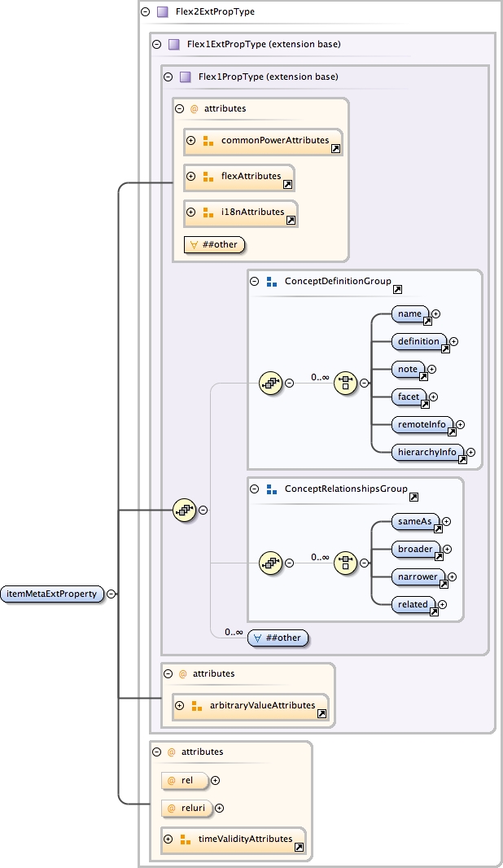Collapse the Flex2ExtPropType container
The height and width of the screenshot is (868, 503).
pos(146,12)
